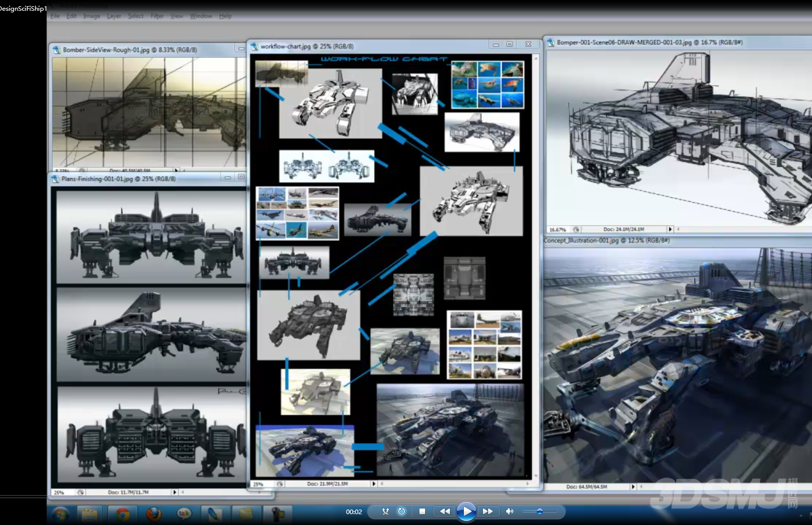This screenshot has height=525, width=812.
Task: Activate Bomper-001-Scene06-DRAW-MERGED-001-03.jpg window title
Action: [x=650, y=42]
